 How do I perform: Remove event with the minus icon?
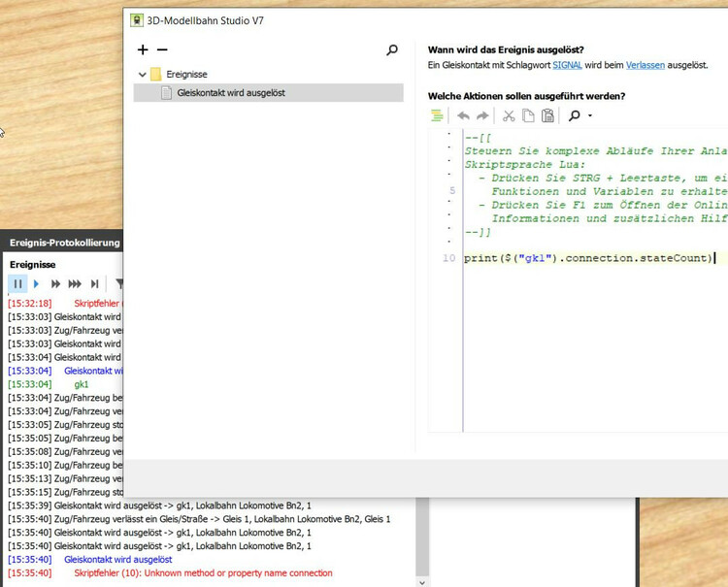point(162,49)
